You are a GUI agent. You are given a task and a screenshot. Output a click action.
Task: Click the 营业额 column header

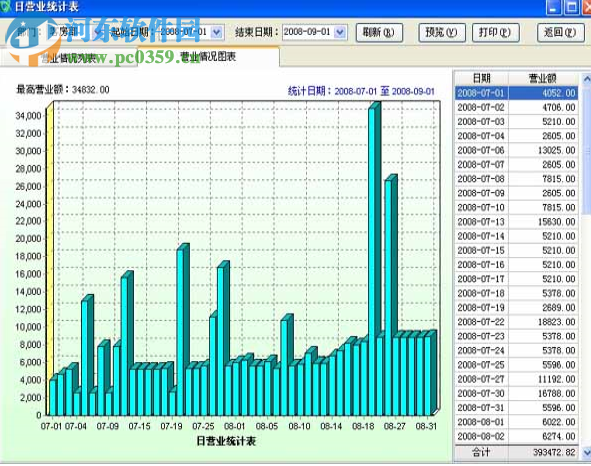[x=543, y=78]
